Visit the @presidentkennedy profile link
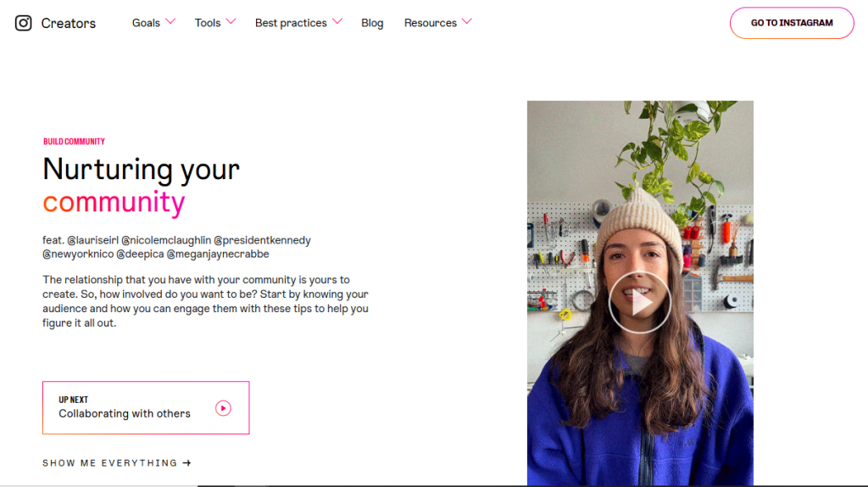This screenshot has width=868, height=487. point(263,240)
